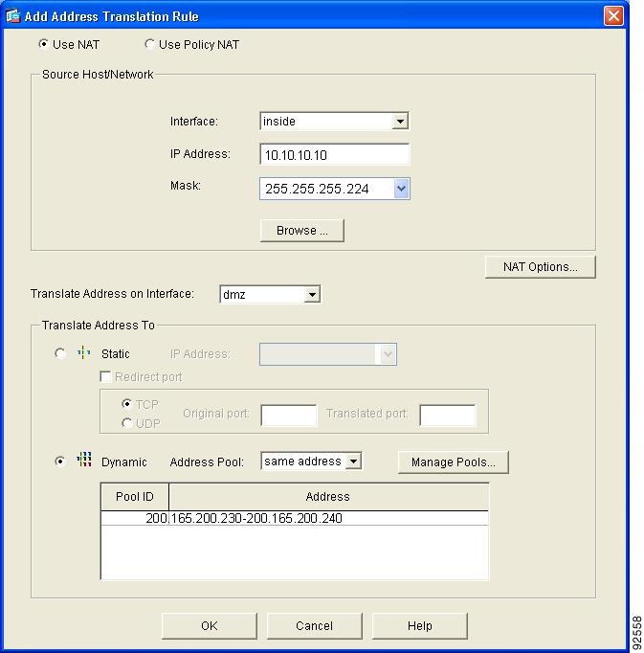Select the TCP protocol radio button
This screenshot has height=653, width=644.
pos(126,404)
